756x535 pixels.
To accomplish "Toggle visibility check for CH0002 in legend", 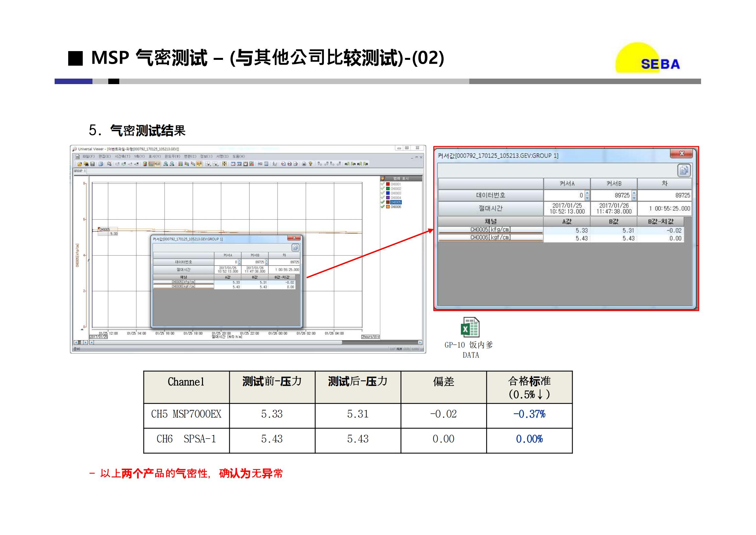I will [x=383, y=189].
